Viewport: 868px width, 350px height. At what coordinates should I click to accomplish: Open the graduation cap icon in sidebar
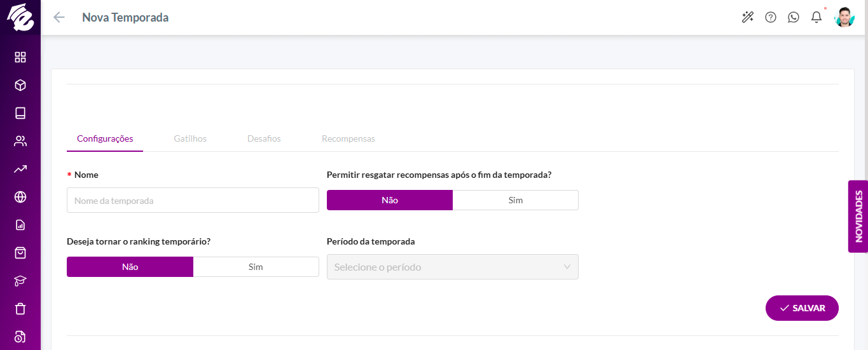[20, 281]
